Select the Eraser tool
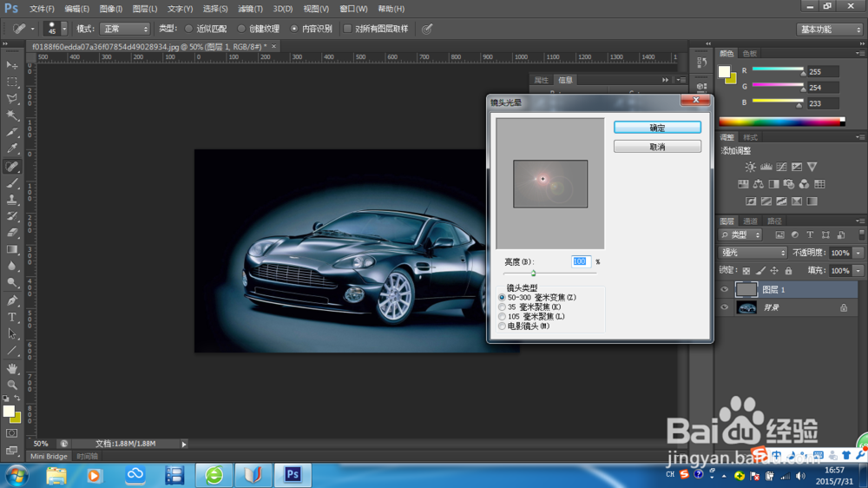Viewport: 868px width, 488px height. pyautogui.click(x=11, y=233)
